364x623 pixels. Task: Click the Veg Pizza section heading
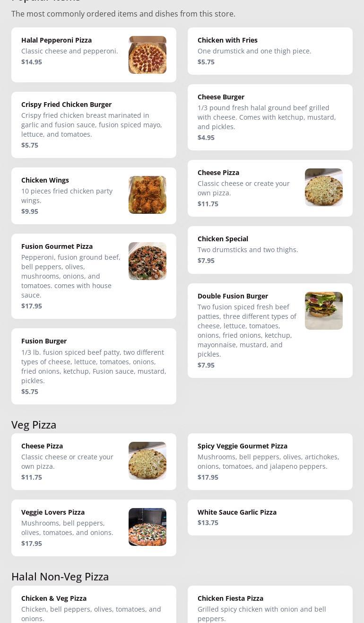[x=34, y=425]
